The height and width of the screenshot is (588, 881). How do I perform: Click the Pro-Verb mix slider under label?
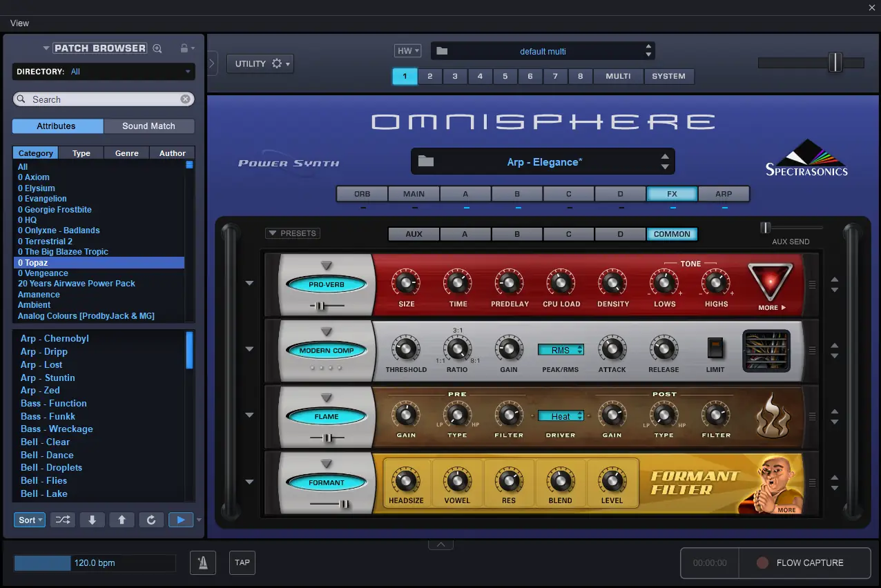pyautogui.click(x=327, y=304)
